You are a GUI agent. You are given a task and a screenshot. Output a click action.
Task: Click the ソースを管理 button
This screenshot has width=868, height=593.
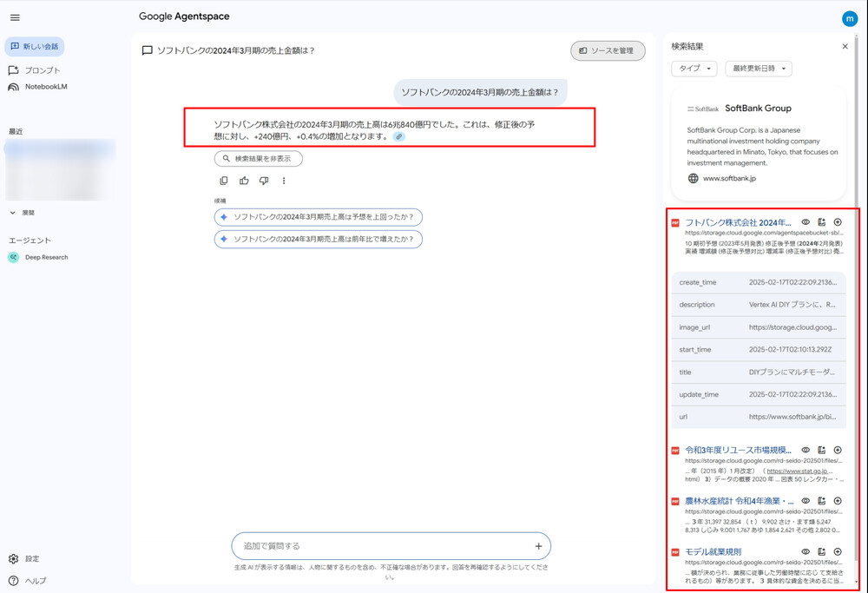click(608, 50)
